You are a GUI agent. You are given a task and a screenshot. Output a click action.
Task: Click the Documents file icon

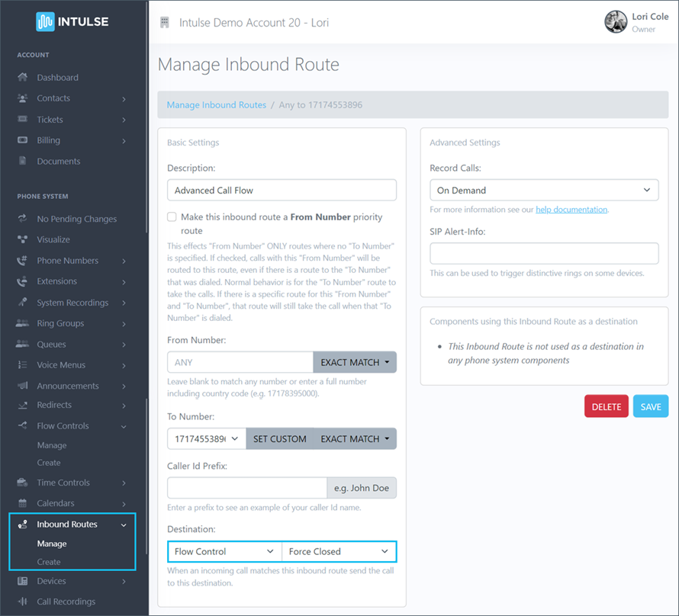tap(23, 161)
